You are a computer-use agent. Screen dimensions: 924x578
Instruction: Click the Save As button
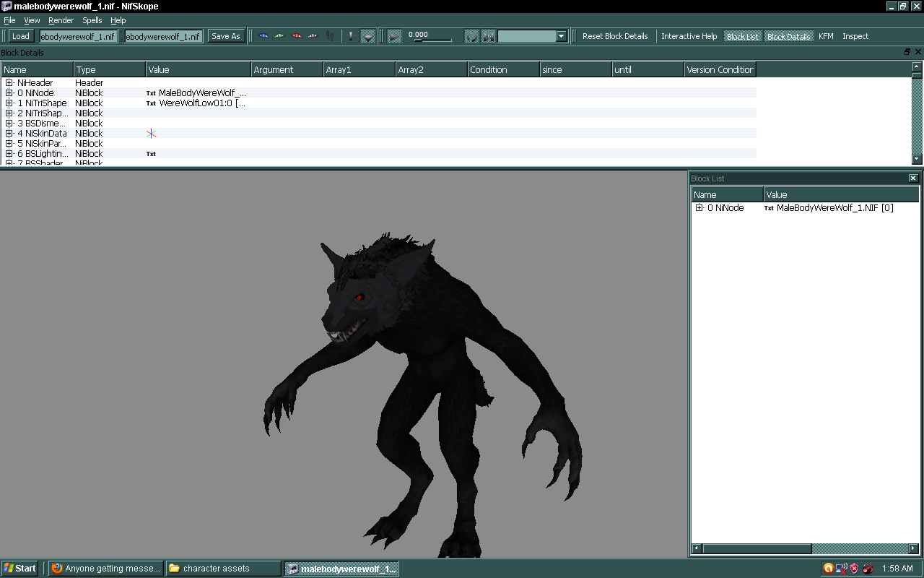click(x=225, y=36)
